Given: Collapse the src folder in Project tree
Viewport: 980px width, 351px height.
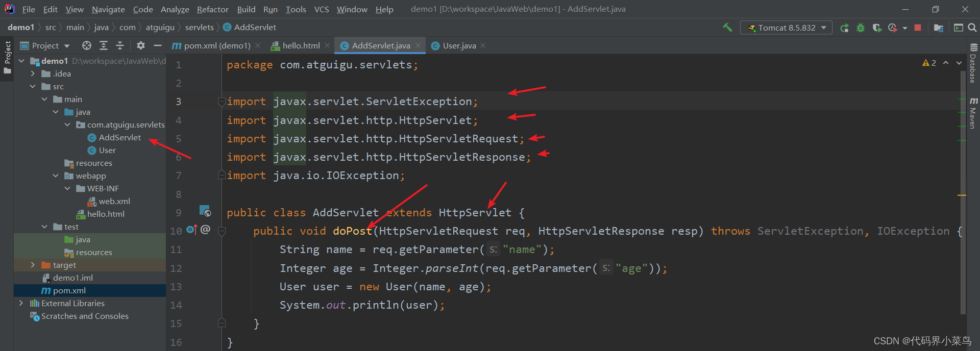Looking at the screenshot, I should 33,86.
